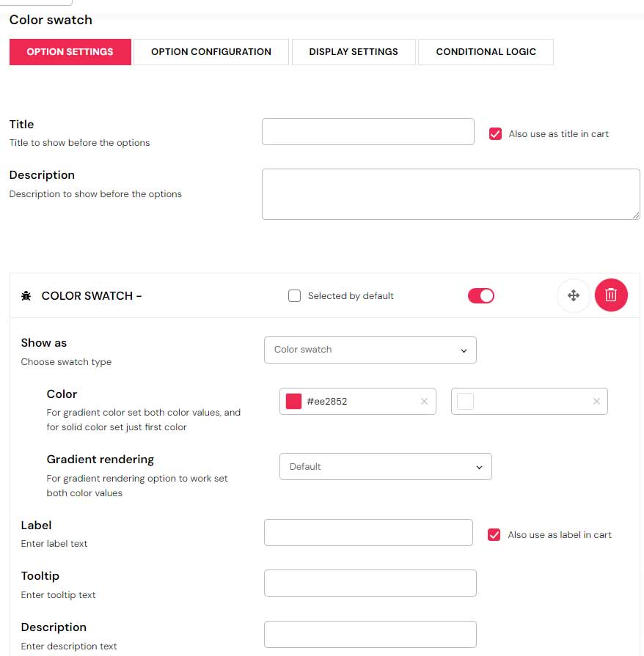This screenshot has width=644, height=656.
Task: Click into the top Description textarea
Action: tap(450, 194)
